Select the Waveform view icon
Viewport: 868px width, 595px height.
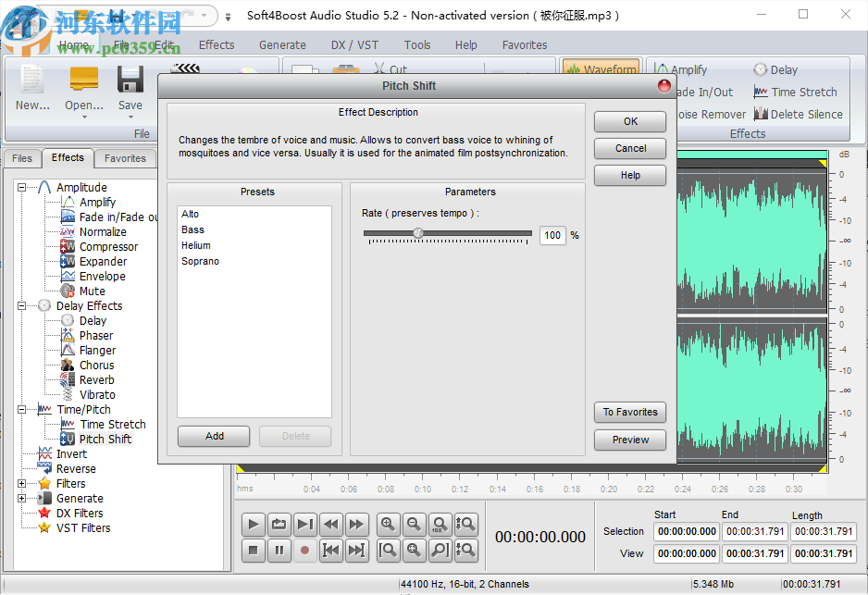[601, 68]
